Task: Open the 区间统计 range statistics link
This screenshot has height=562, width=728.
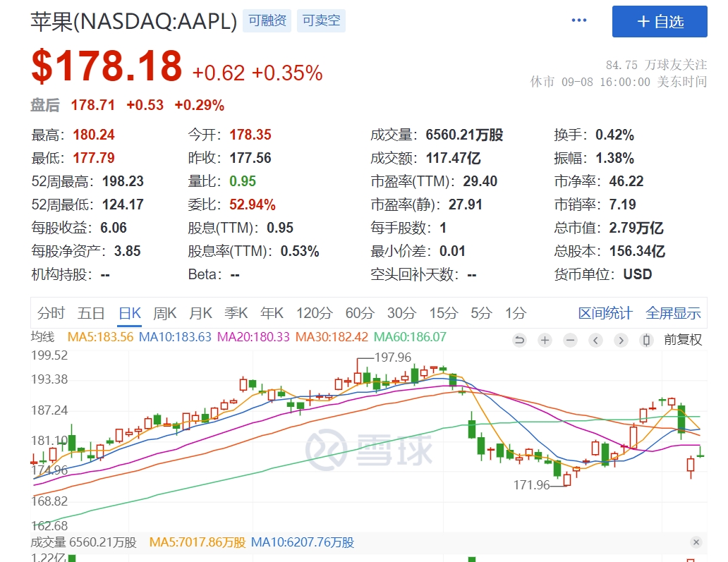Action: click(x=605, y=313)
